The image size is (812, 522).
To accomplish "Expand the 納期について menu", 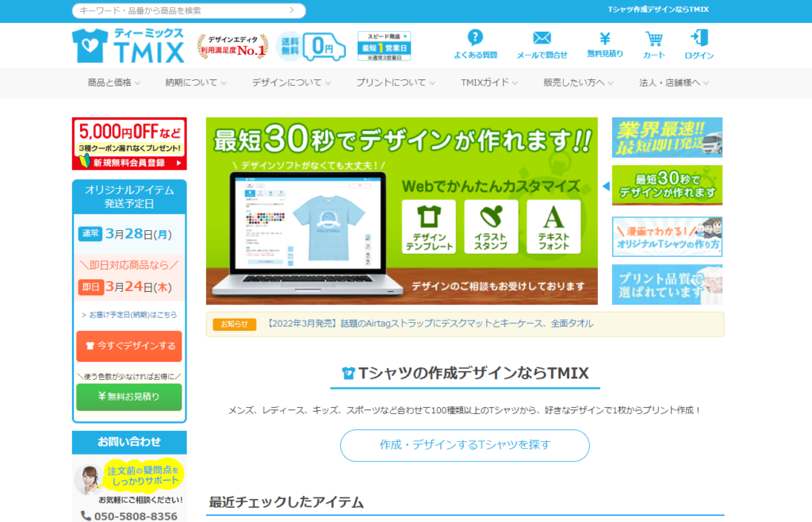I will (x=196, y=83).
